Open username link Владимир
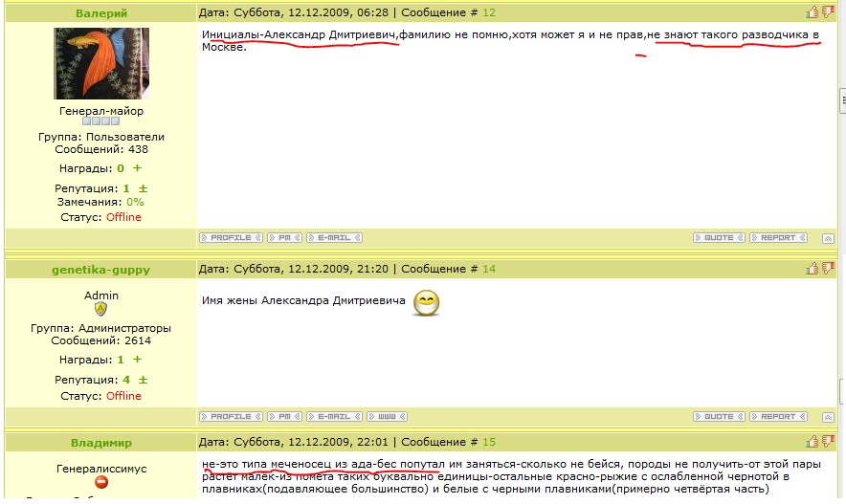846x504 pixels. pos(101,443)
